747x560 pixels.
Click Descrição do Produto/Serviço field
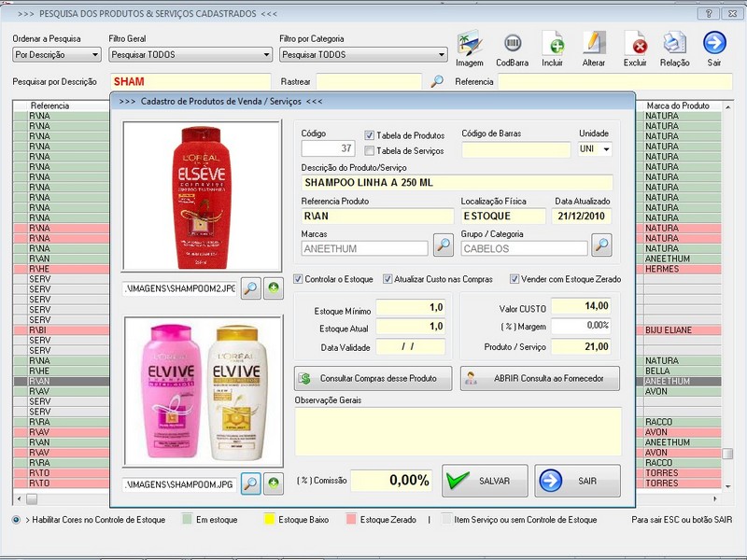coord(457,182)
